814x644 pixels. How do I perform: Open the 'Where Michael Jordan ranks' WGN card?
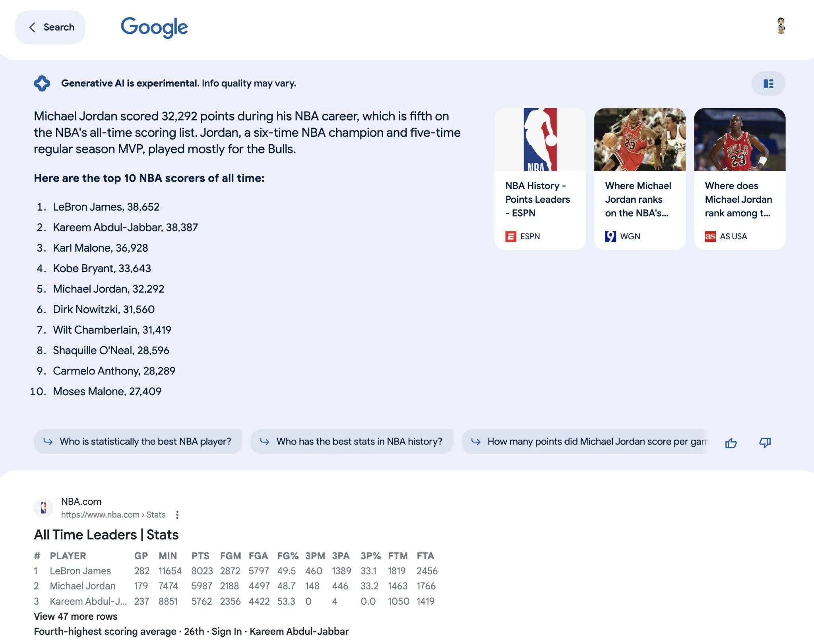(x=640, y=179)
